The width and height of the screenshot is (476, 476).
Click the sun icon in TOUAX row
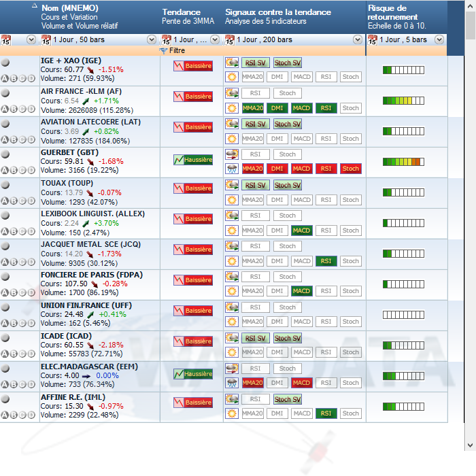[232, 200]
